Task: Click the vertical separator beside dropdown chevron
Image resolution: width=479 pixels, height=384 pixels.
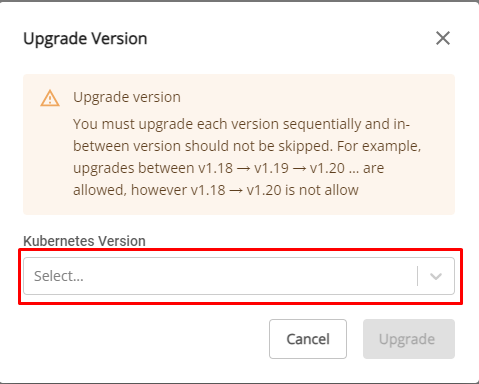Action: [x=417, y=276]
